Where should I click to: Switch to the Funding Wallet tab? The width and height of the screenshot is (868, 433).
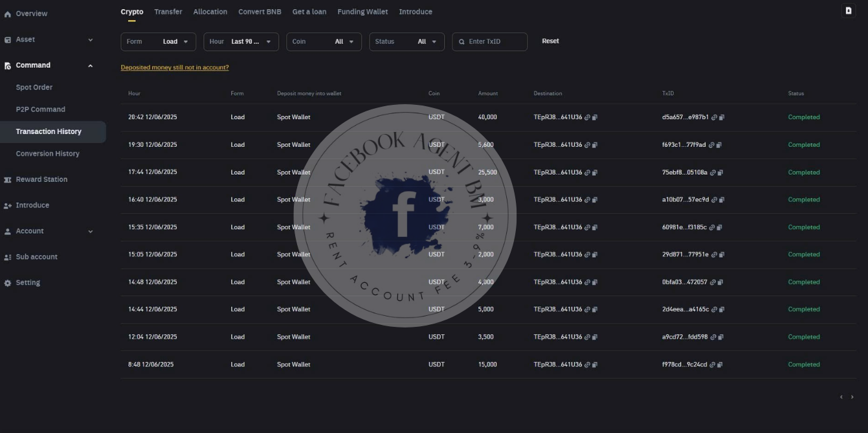click(362, 12)
